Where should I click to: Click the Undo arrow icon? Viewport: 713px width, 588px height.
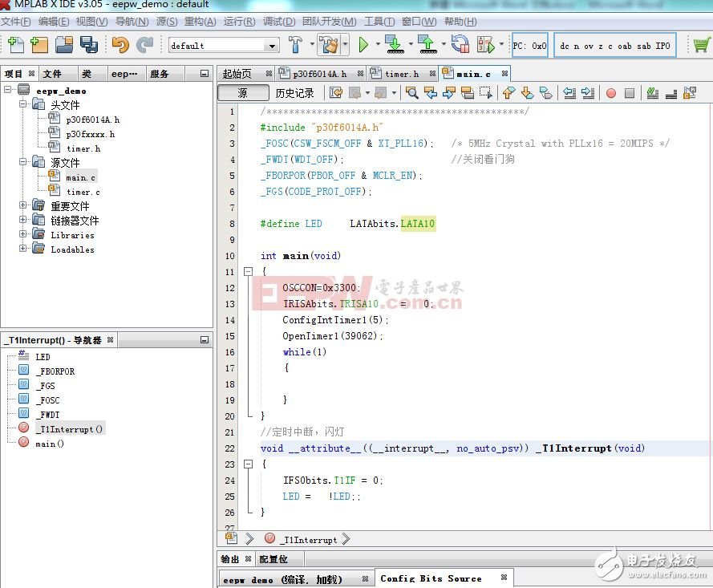coord(120,45)
